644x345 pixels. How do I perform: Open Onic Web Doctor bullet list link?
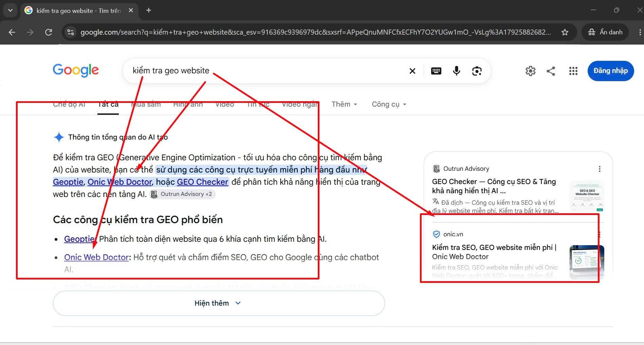coord(96,257)
